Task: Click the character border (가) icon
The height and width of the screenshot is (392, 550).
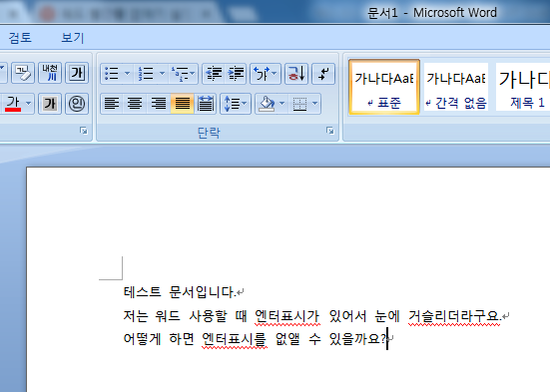Action: 77,73
